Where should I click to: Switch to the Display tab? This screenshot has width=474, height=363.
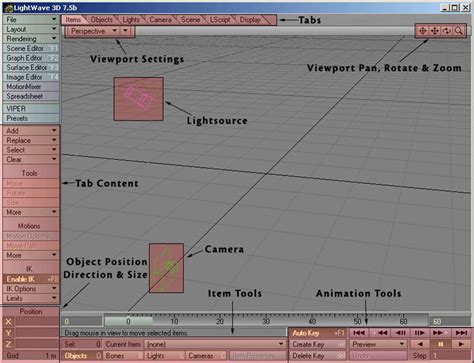point(250,20)
